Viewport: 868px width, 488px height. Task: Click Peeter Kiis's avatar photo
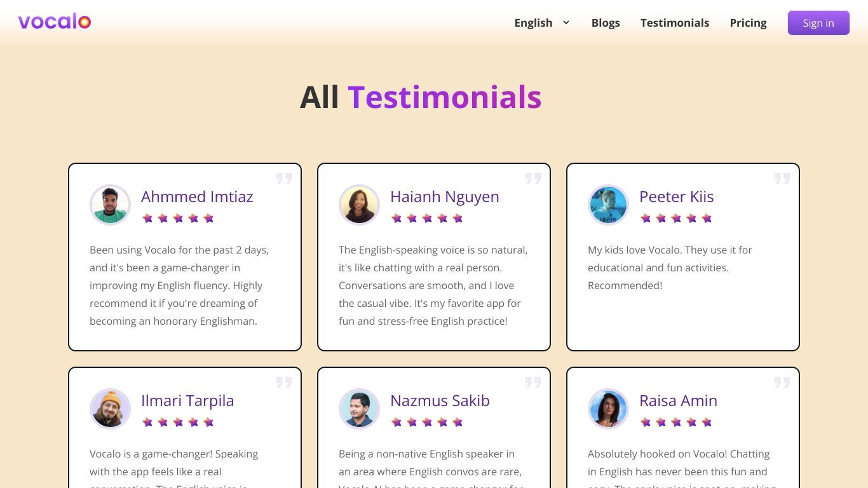pyautogui.click(x=608, y=205)
